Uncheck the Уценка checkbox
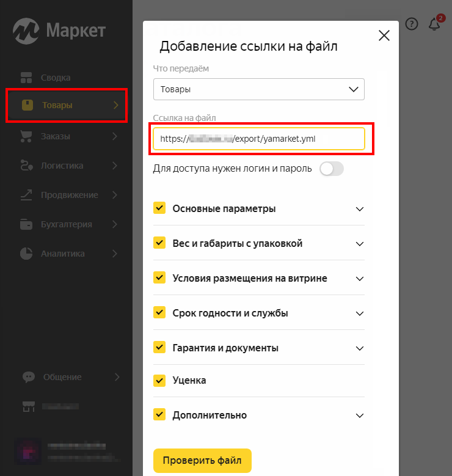The height and width of the screenshot is (476, 452). pyautogui.click(x=159, y=380)
